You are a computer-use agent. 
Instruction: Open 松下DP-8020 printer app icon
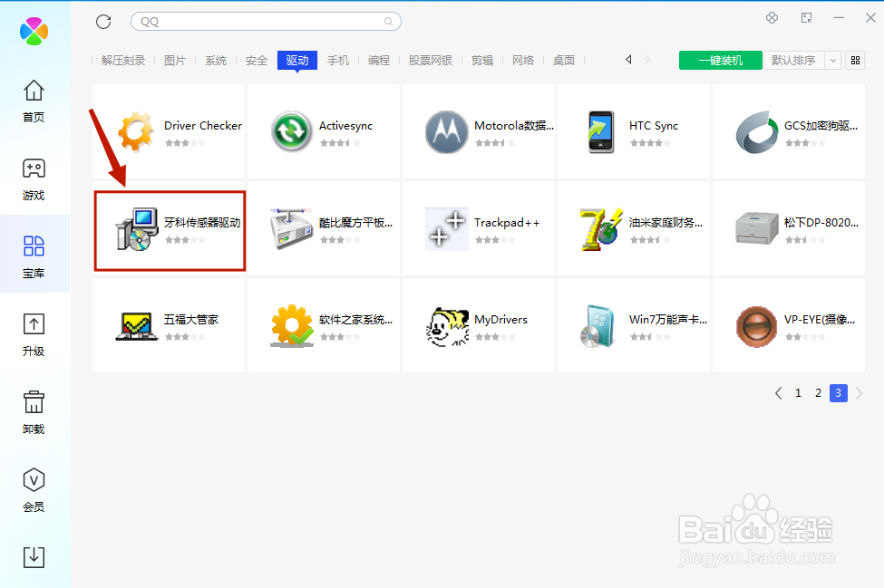pos(756,228)
